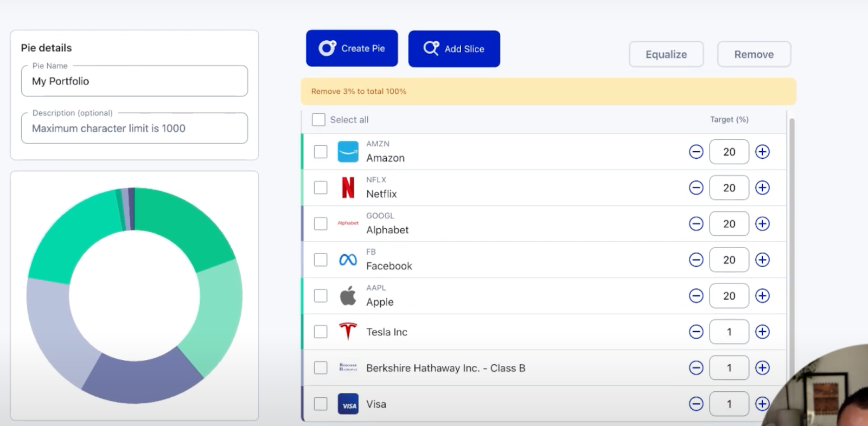Click the 'Remove 3% to total 100%' warning text
868x426 pixels.
pyautogui.click(x=359, y=91)
